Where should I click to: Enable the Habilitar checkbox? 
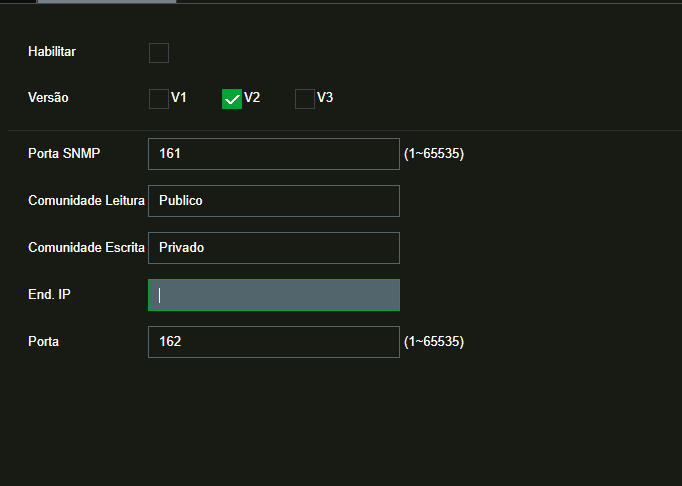159,53
